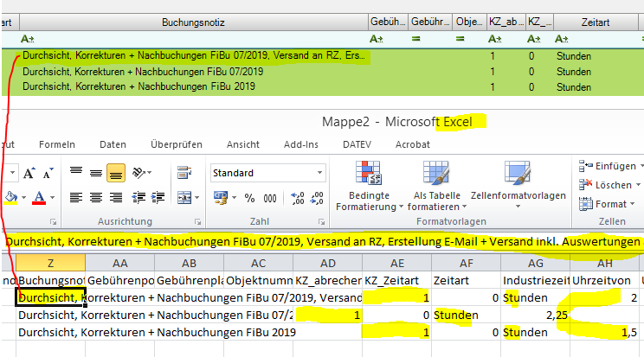Remove a decimal place icon

317,198
